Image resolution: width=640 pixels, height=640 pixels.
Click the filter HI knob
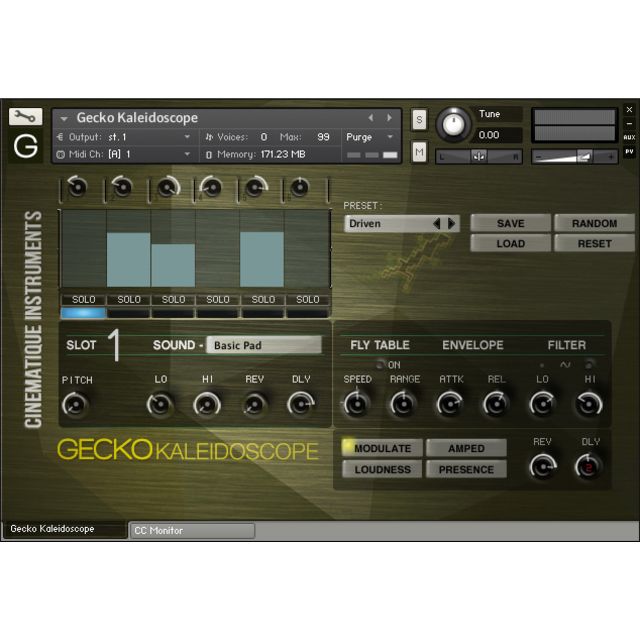pyautogui.click(x=589, y=404)
